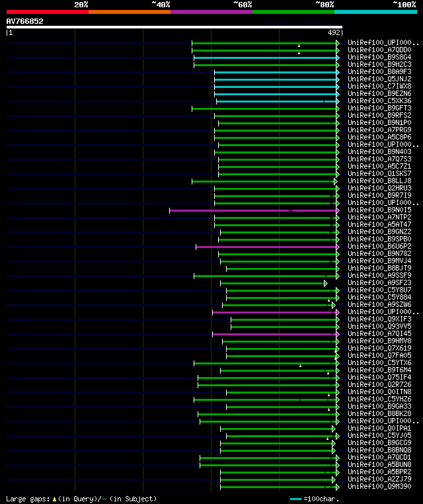This screenshot has height=504, width=423.
Task: Click hit label UniRef100_A7QCD1
Action: [379, 458]
